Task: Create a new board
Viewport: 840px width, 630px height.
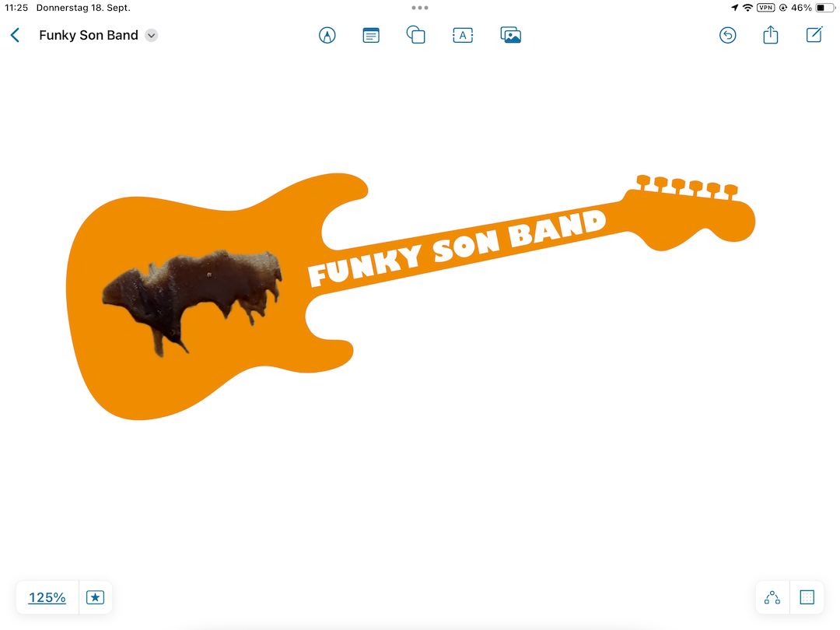Action: coord(814,35)
